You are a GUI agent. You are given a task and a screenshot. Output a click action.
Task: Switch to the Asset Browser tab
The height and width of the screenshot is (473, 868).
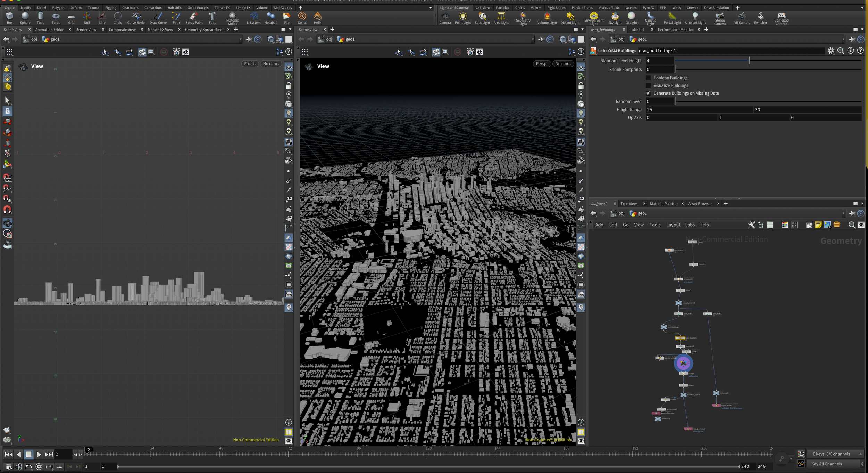700,203
